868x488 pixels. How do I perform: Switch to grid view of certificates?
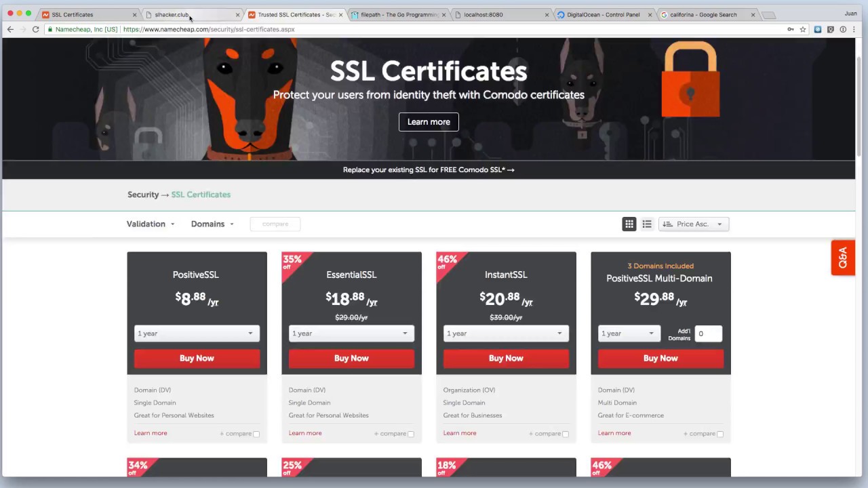629,224
